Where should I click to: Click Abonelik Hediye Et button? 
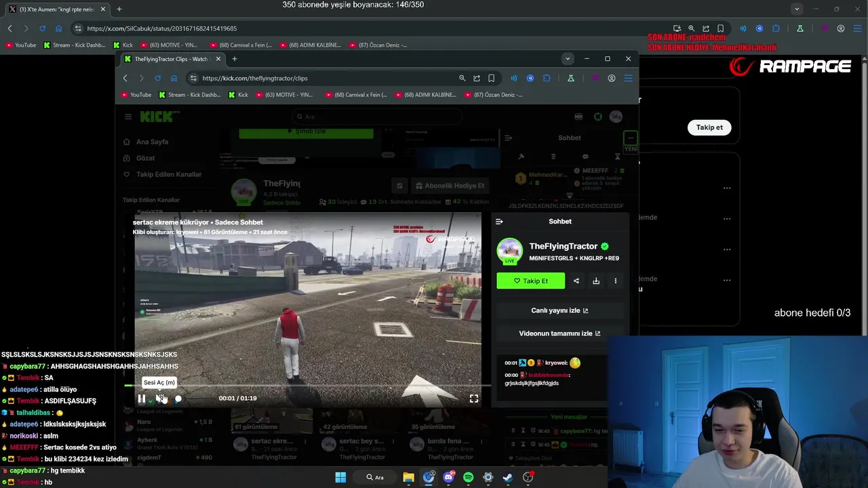(450, 186)
